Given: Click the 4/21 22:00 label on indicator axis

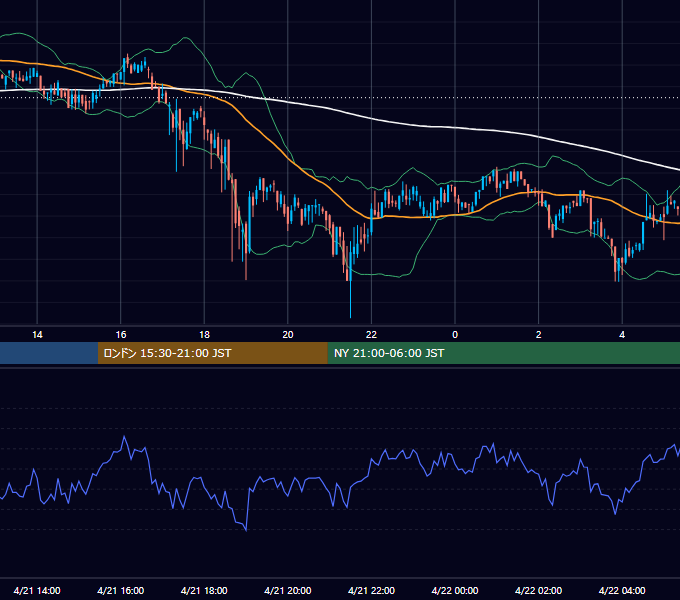Looking at the screenshot, I should pos(371,590).
